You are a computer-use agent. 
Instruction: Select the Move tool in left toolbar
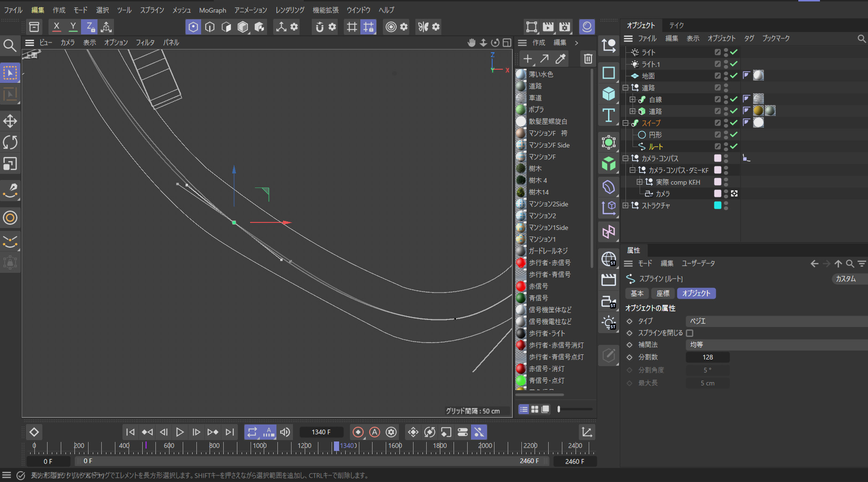[10, 121]
